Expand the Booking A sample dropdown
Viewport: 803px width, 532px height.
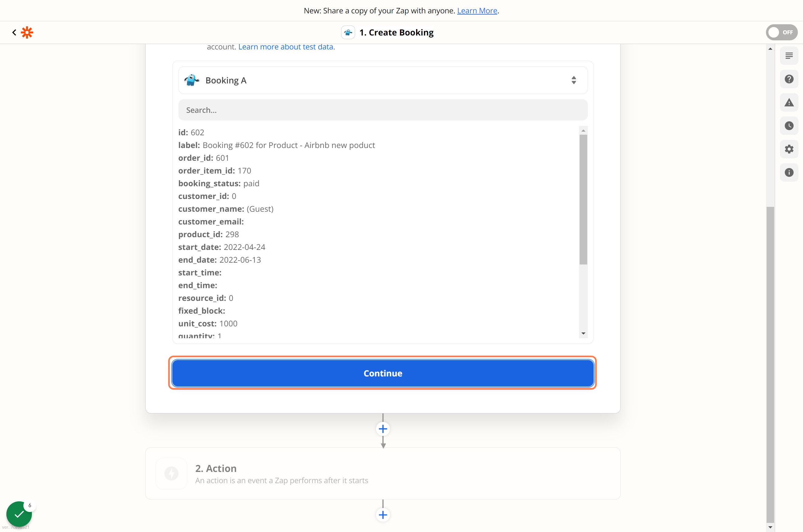[383, 80]
